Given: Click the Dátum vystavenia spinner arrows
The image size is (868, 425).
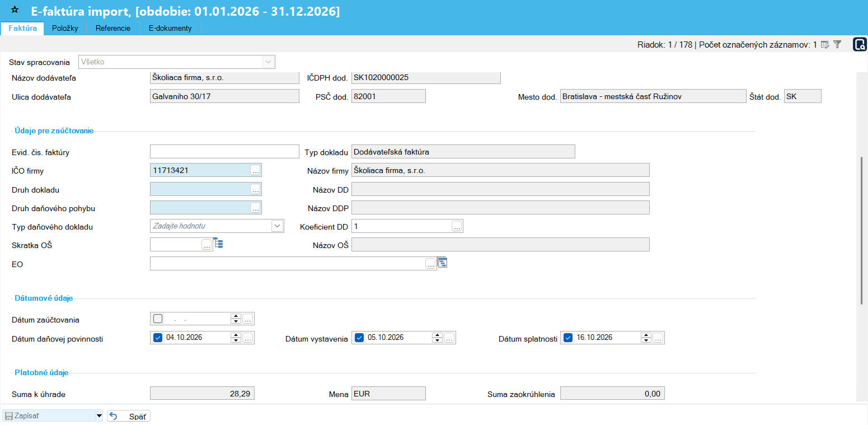Looking at the screenshot, I should (x=438, y=338).
